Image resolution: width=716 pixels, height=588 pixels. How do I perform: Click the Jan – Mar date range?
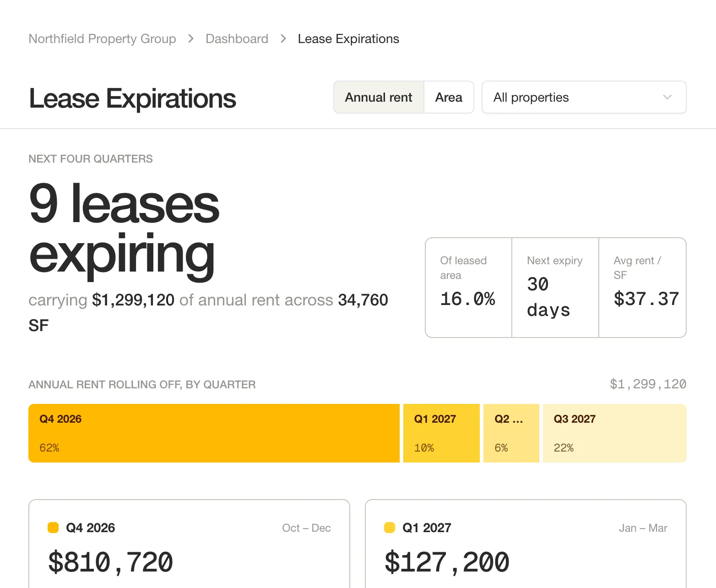[643, 528]
